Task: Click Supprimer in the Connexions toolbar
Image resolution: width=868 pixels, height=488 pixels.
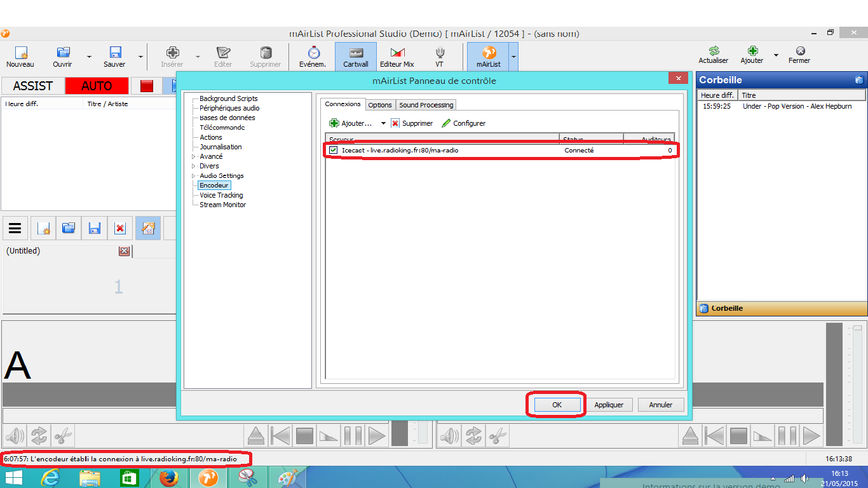Action: tap(412, 123)
